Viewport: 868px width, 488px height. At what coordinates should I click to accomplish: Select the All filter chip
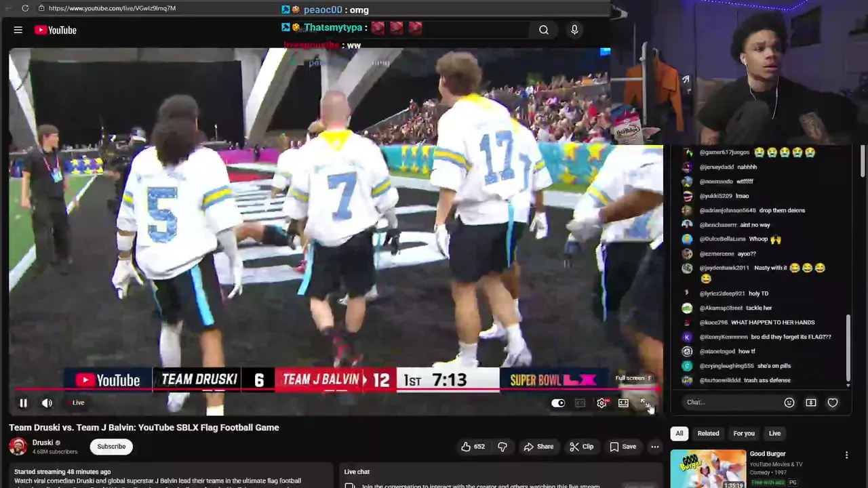[679, 433]
